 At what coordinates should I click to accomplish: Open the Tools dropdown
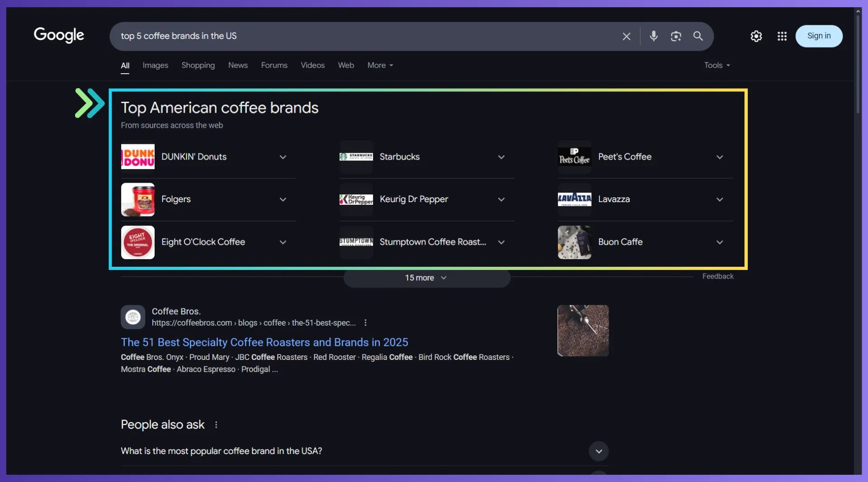pos(717,65)
